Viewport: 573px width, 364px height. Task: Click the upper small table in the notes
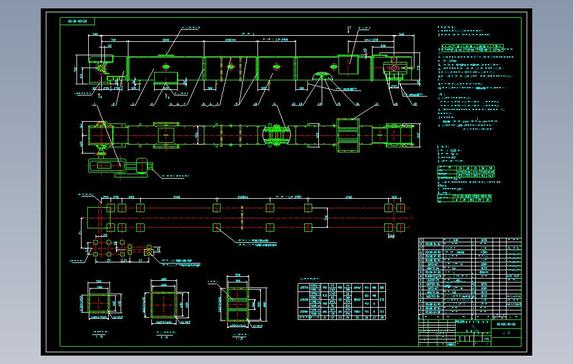point(466,171)
